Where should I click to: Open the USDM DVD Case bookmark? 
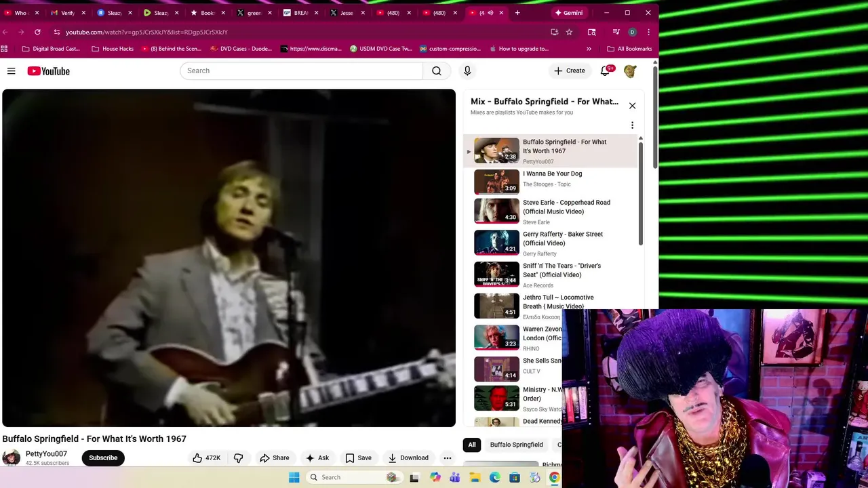[x=381, y=49]
